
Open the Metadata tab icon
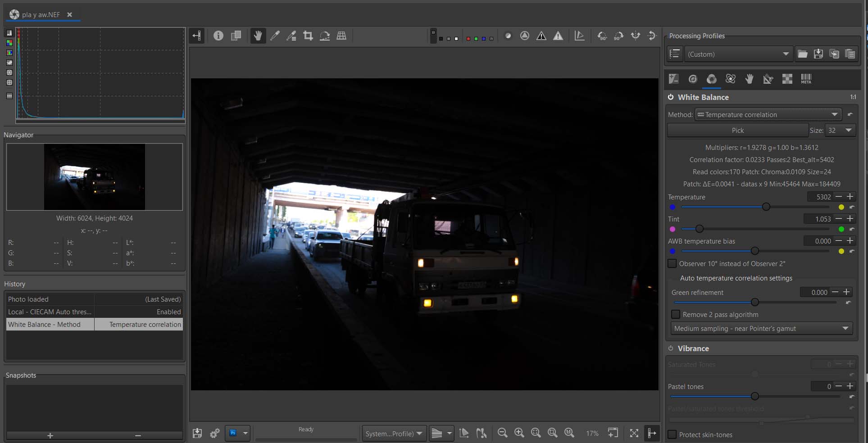pyautogui.click(x=806, y=79)
